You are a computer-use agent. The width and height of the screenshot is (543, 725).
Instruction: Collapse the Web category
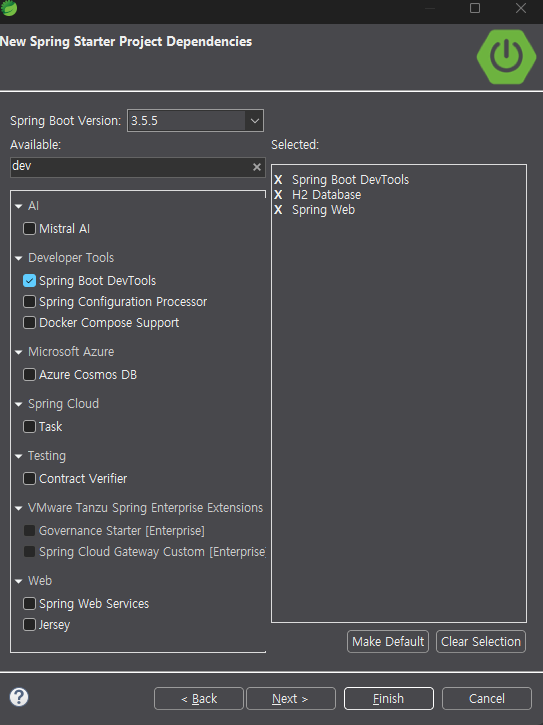(x=19, y=581)
